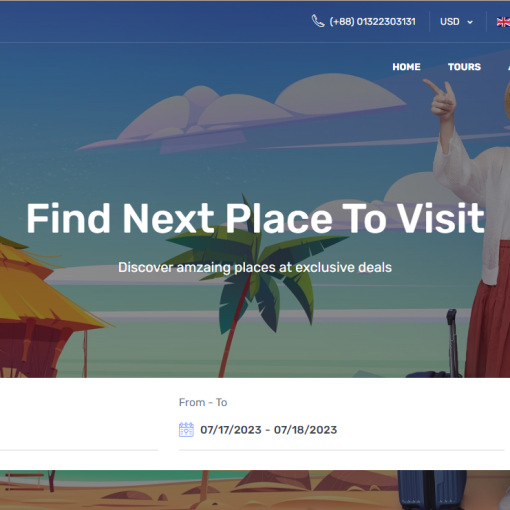Click the Find Next Place To Visit heading
The width and height of the screenshot is (510, 510).
tap(255, 218)
